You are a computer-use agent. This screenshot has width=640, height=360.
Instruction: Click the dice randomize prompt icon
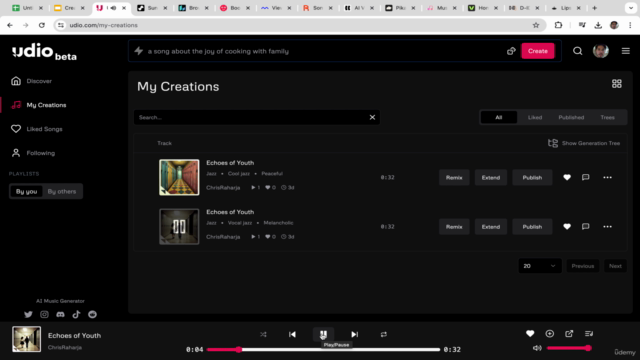(x=511, y=51)
